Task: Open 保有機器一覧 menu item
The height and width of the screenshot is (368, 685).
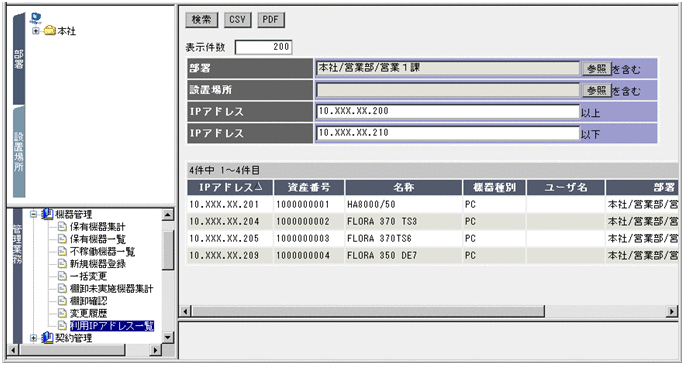Action: point(97,239)
